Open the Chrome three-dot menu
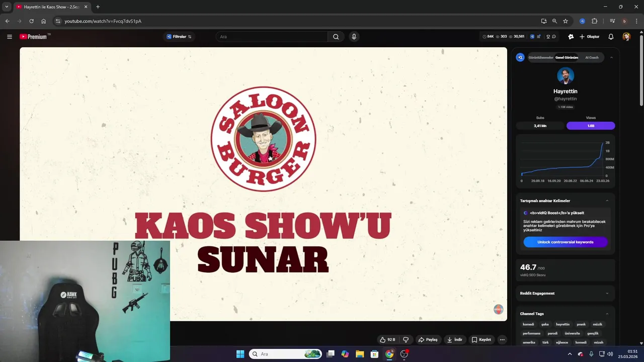 [636, 21]
